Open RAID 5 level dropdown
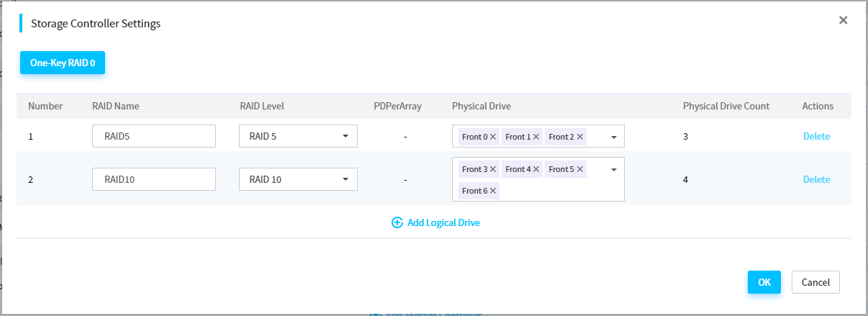 tap(298, 136)
